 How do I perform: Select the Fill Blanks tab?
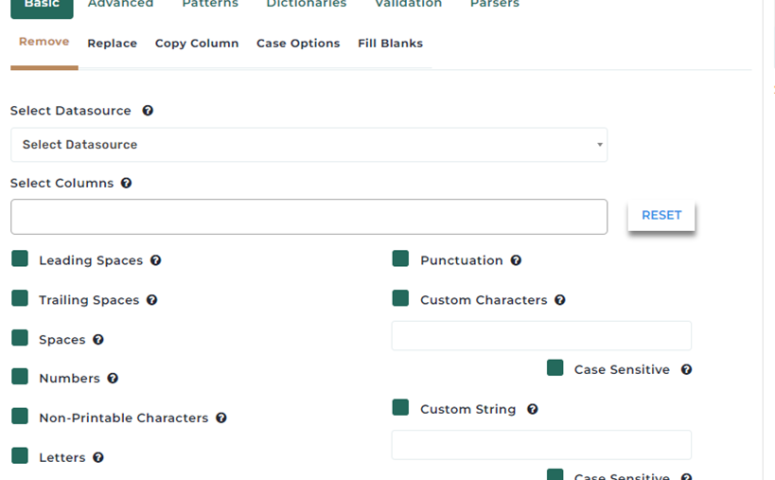[390, 44]
